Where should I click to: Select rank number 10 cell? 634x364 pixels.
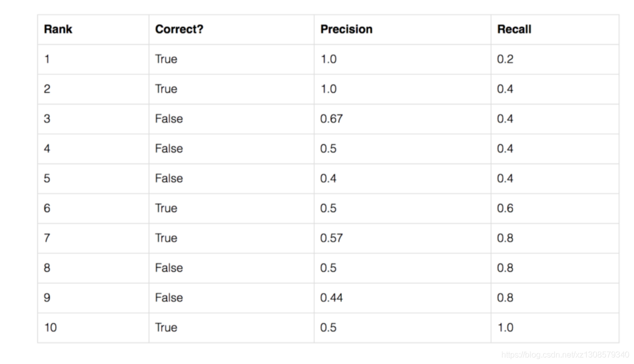(x=50, y=327)
